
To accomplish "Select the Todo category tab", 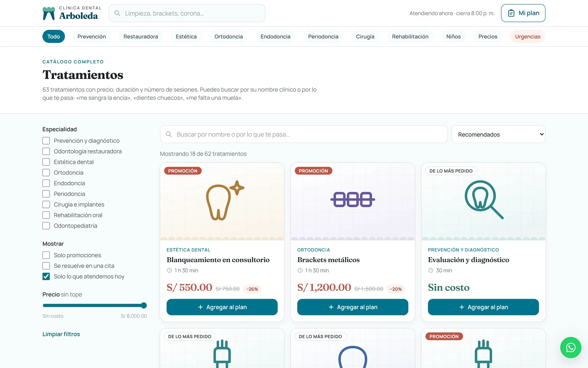I will click(53, 37).
